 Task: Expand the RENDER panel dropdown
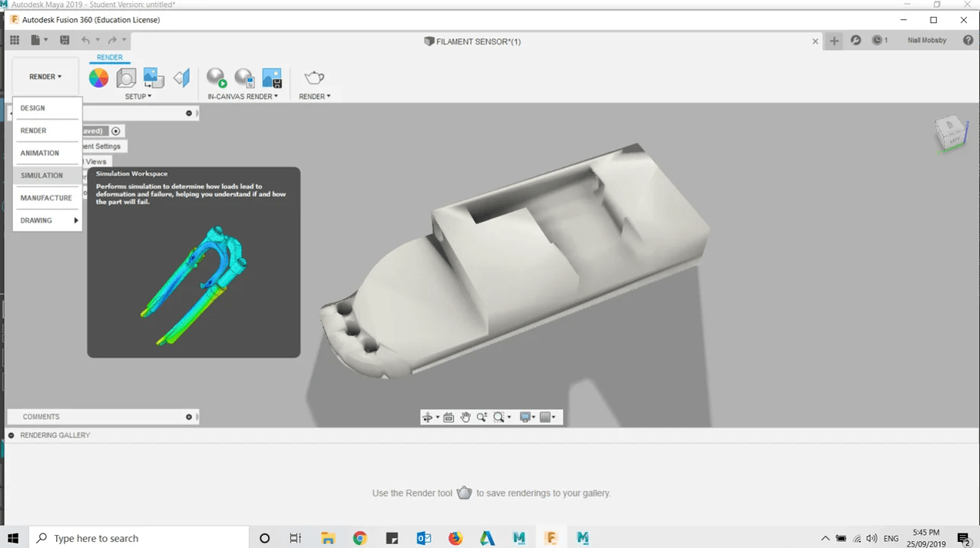point(315,97)
